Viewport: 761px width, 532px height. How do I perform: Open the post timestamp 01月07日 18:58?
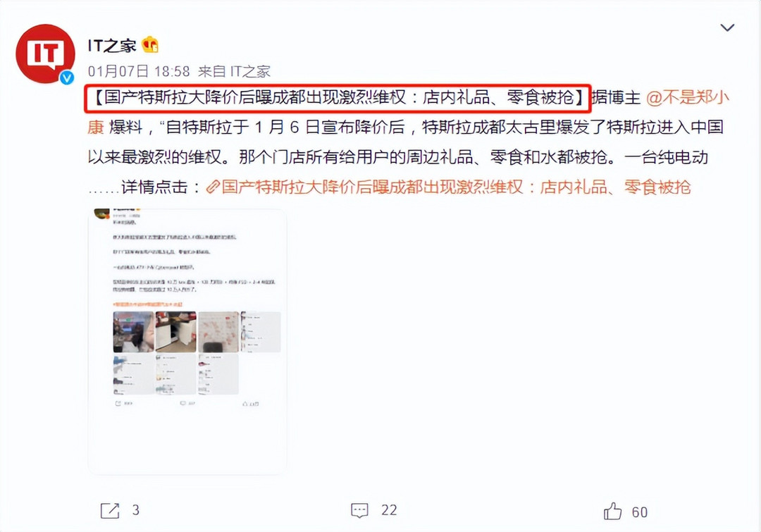coord(139,72)
